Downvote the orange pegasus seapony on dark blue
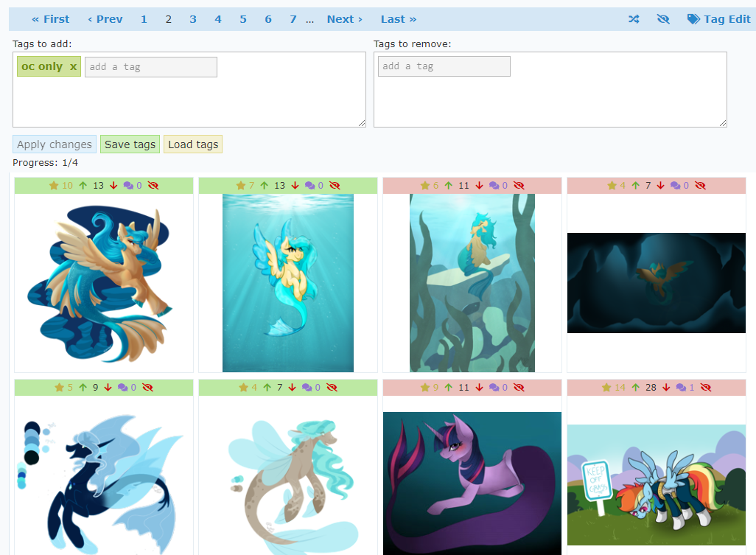Viewport: 756px width, 555px height. click(113, 186)
